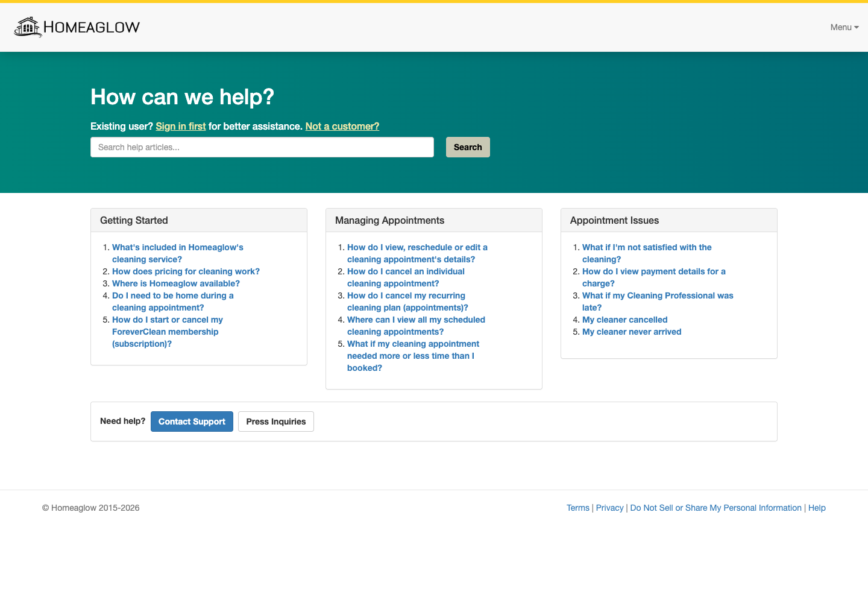Image resolution: width=868 pixels, height=603 pixels.
Task: Open What's included in Homeaglow's cleaning service
Action: pyautogui.click(x=178, y=253)
